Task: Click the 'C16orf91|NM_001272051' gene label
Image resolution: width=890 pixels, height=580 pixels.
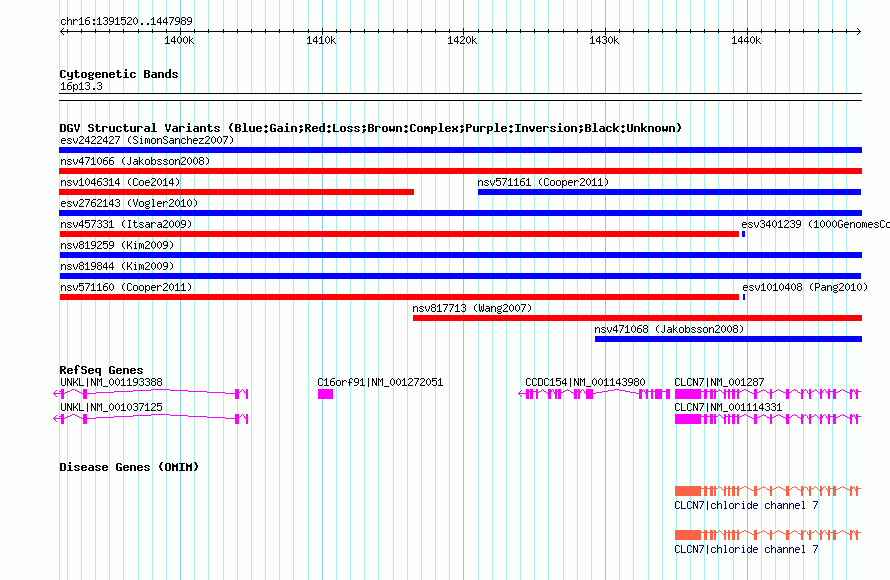Action: (x=380, y=382)
